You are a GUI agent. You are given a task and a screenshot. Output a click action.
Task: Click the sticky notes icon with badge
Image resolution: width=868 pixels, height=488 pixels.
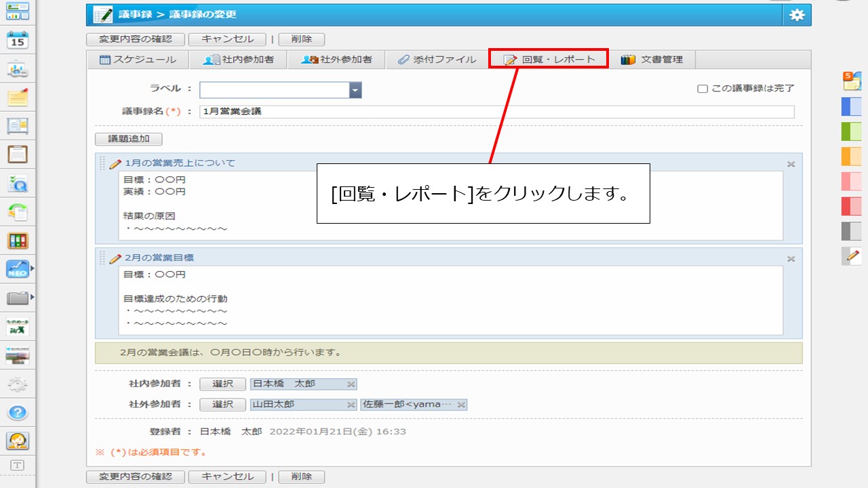(x=852, y=81)
